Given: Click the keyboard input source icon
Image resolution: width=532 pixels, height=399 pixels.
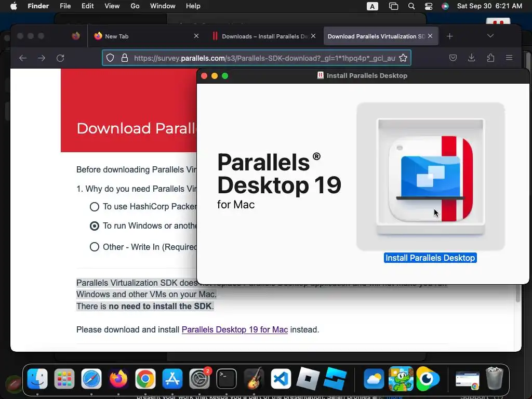Looking at the screenshot, I should point(372,6).
